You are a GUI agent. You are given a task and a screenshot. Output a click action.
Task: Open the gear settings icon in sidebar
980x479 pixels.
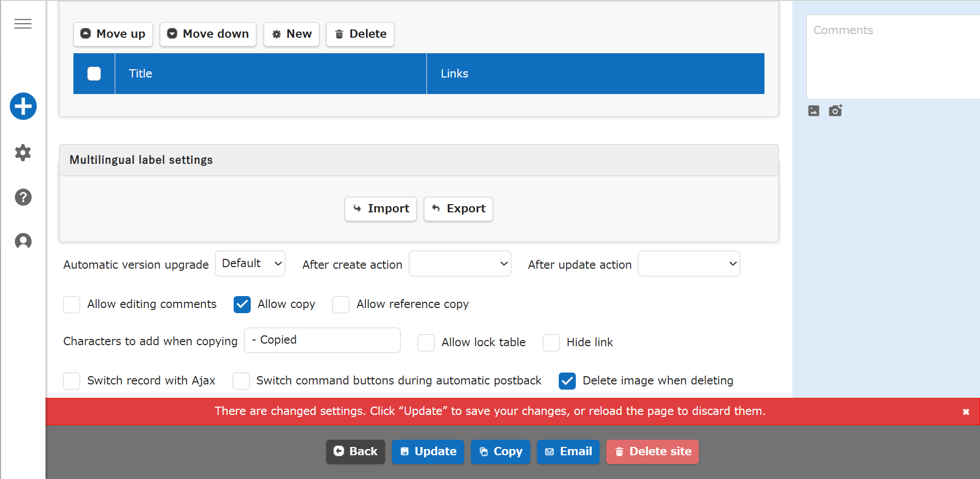23,152
